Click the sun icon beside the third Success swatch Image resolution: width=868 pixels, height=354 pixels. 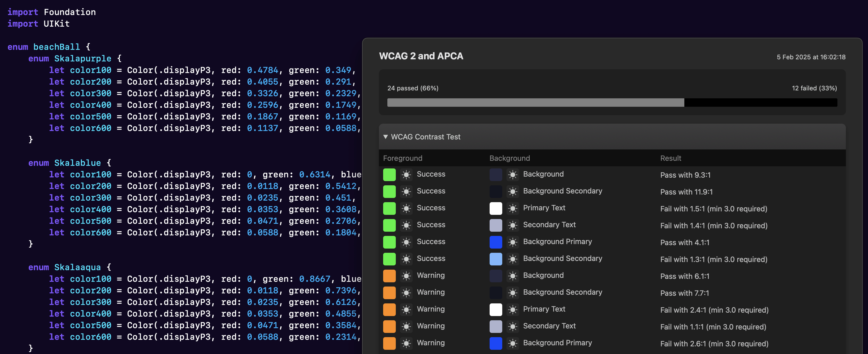coord(406,208)
